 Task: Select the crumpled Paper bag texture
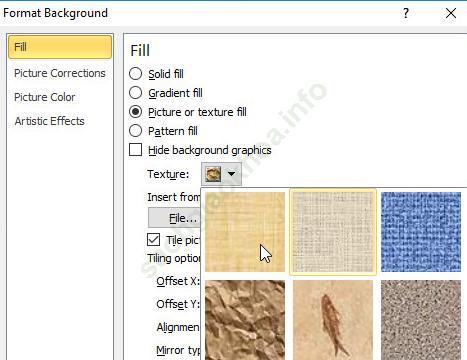(245, 320)
